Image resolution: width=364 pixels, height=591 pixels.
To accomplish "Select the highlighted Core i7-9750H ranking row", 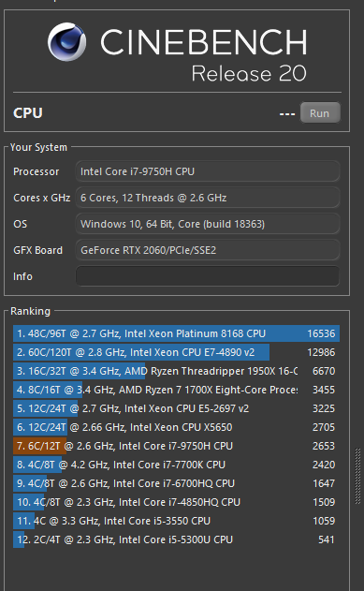I will (x=176, y=446).
